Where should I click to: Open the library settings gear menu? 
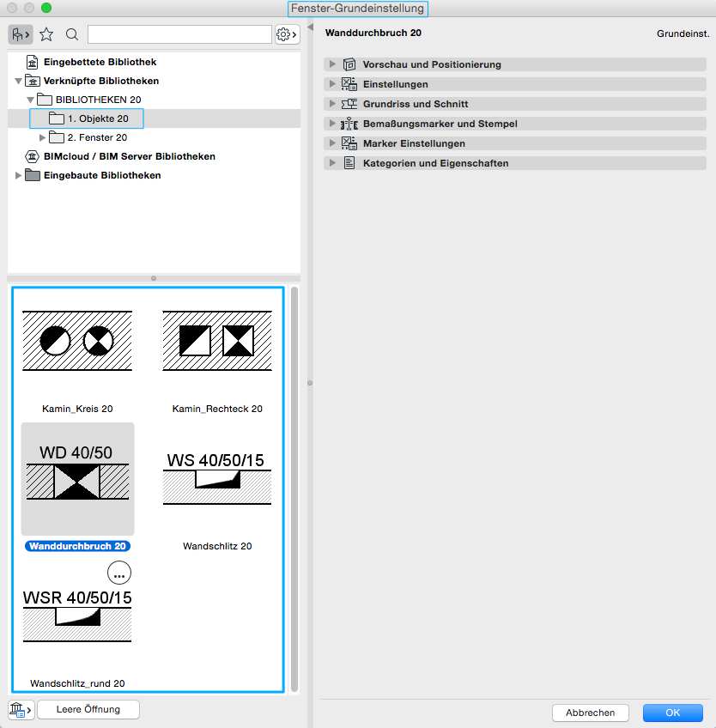coord(287,34)
